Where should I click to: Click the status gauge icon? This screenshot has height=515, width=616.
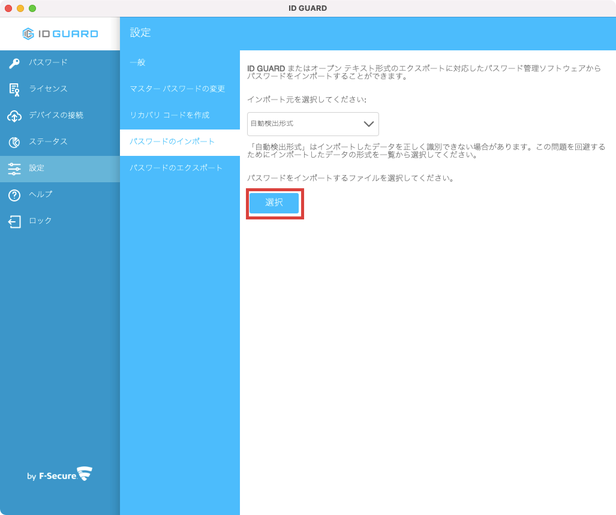tap(15, 142)
